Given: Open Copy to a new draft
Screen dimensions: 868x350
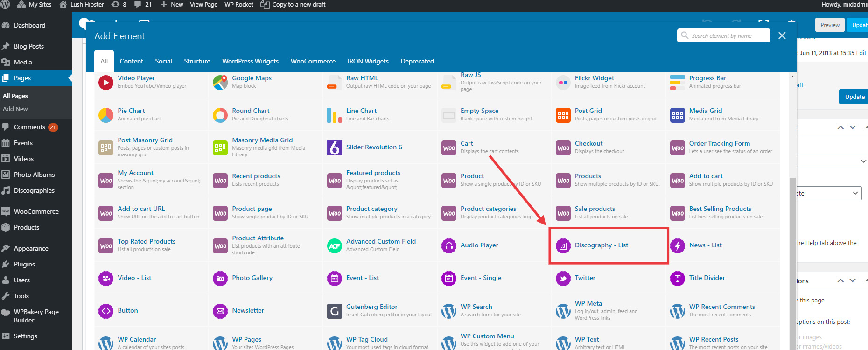Looking at the screenshot, I should pos(293,5).
